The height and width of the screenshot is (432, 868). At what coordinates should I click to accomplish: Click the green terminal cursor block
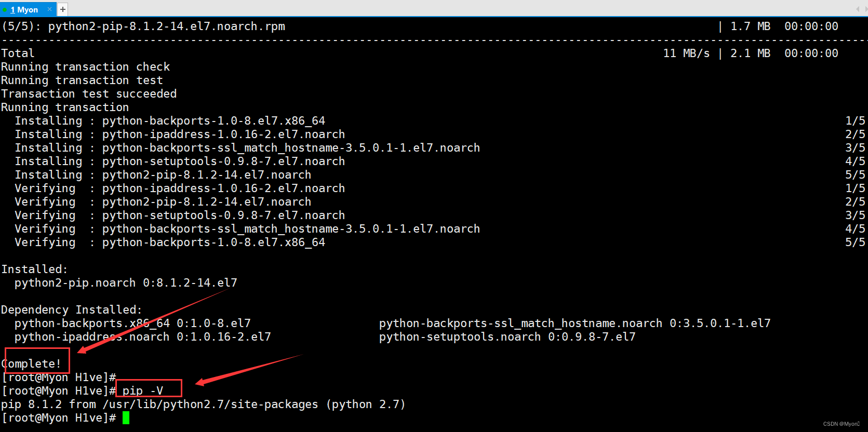[x=126, y=418]
